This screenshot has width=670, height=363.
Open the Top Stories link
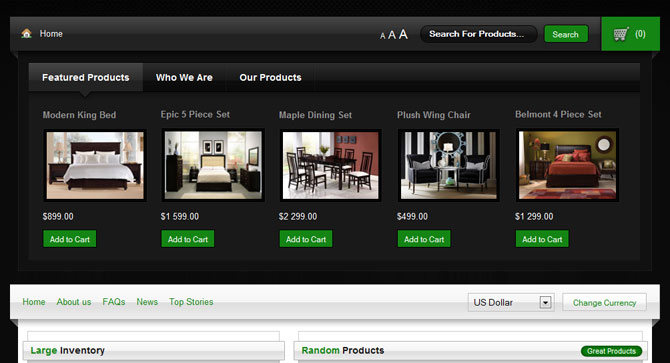(x=191, y=302)
